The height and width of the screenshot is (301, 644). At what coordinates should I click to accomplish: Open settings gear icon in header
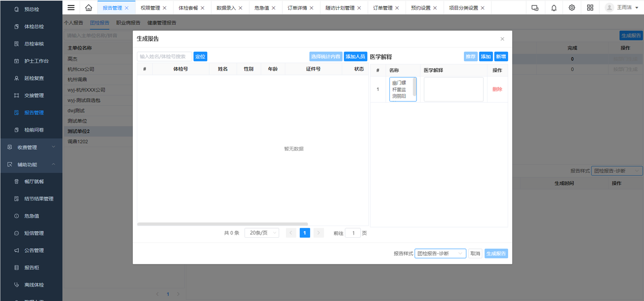(572, 8)
